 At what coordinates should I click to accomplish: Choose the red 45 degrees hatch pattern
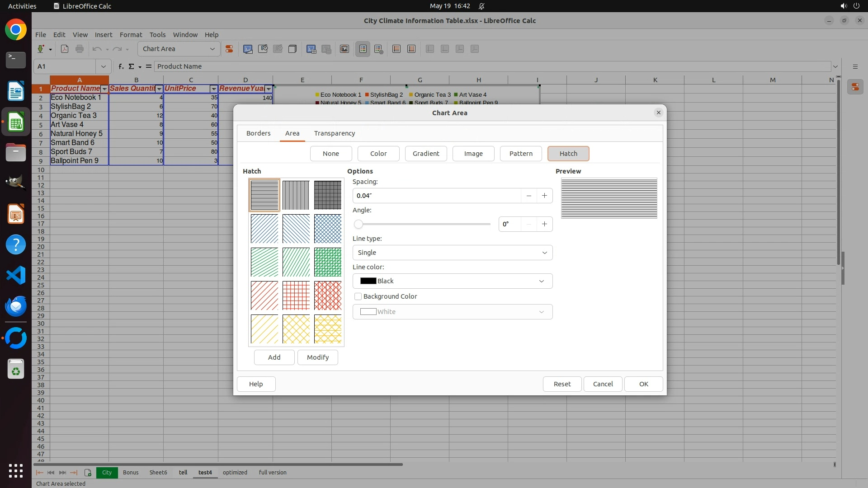264,296
